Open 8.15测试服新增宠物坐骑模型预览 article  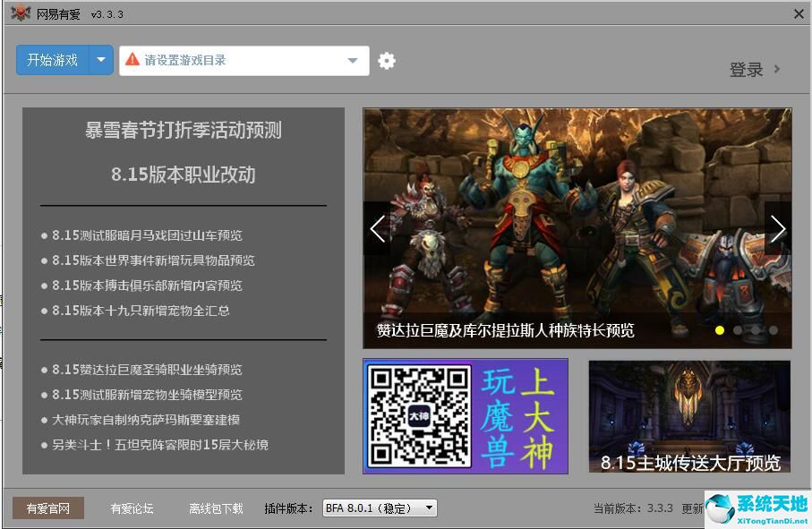[x=147, y=395]
